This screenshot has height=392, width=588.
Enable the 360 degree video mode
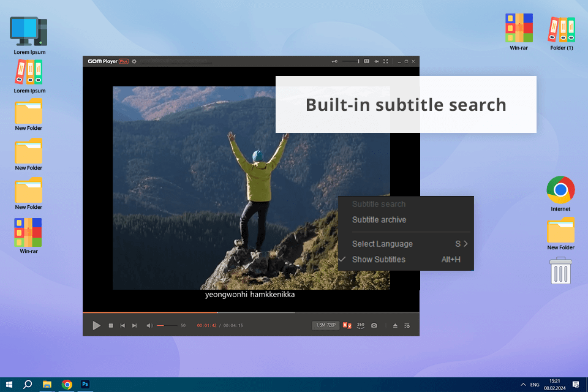tap(360, 325)
